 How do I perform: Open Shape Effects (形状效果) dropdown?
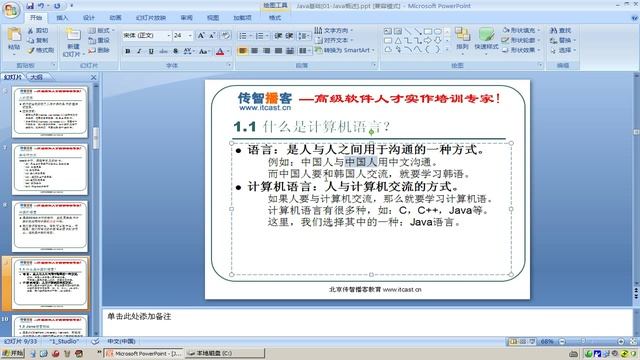(x=521, y=50)
